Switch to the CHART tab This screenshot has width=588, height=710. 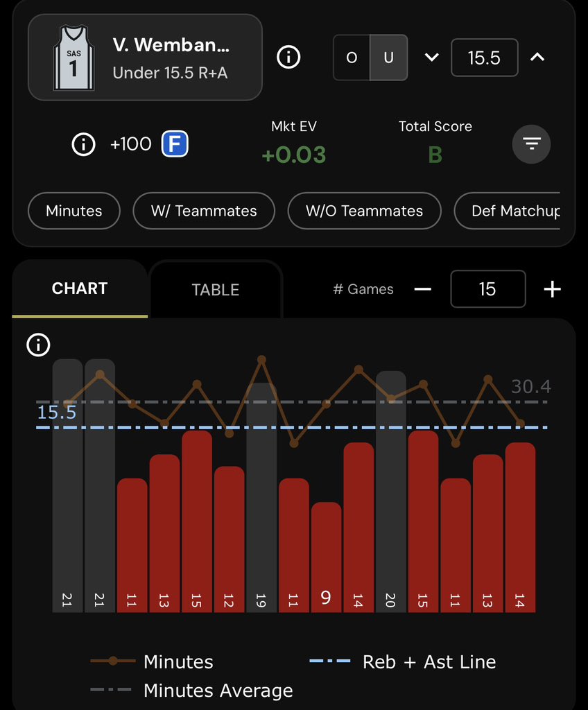click(80, 289)
